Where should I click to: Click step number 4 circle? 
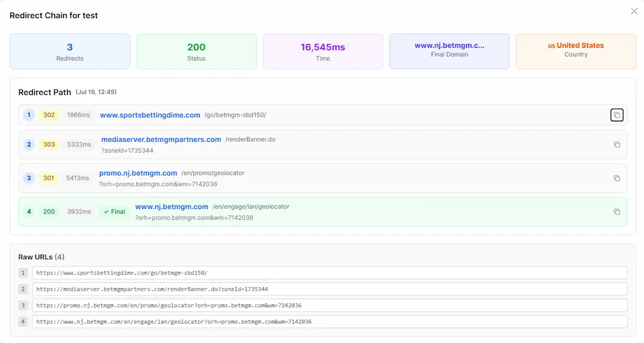(29, 212)
